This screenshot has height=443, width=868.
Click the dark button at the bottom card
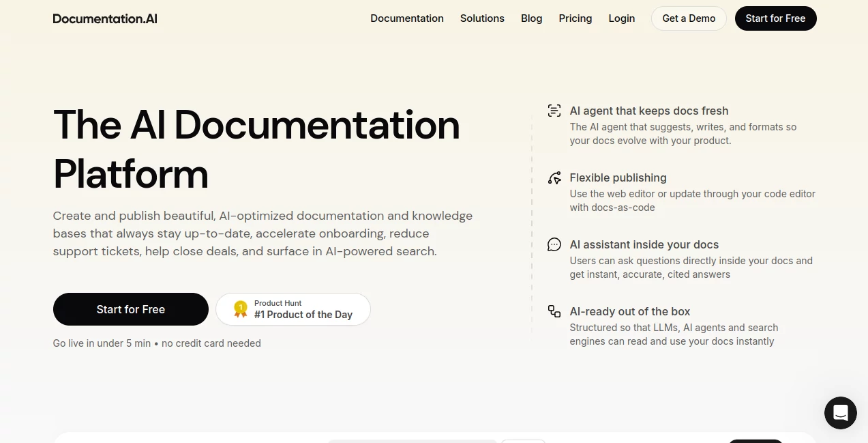pyautogui.click(x=755, y=442)
